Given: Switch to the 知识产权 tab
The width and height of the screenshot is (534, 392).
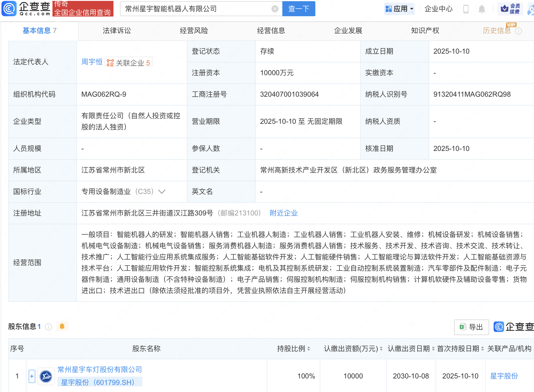Looking at the screenshot, I should click(425, 30).
